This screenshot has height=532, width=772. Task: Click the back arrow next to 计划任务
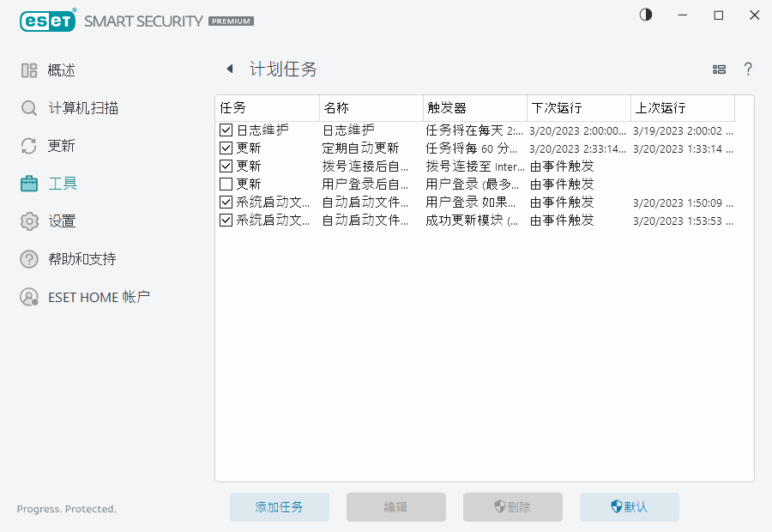tap(229, 69)
